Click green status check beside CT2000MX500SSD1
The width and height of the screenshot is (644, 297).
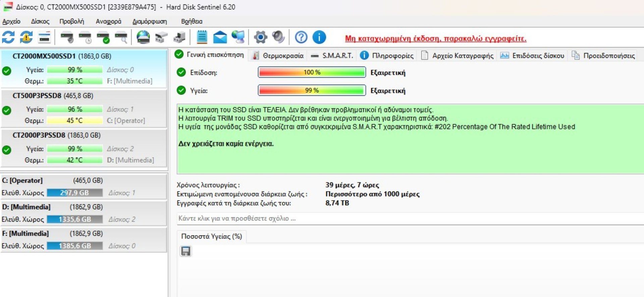tap(7, 71)
